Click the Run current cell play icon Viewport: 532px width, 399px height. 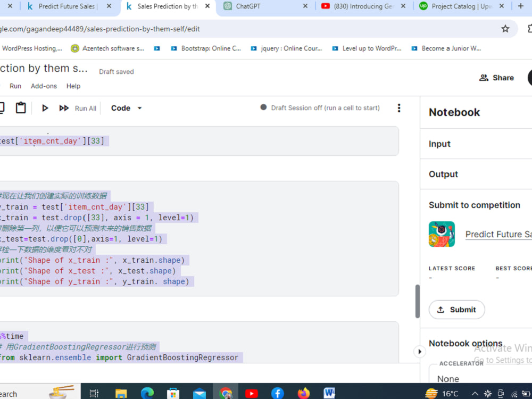coord(45,108)
